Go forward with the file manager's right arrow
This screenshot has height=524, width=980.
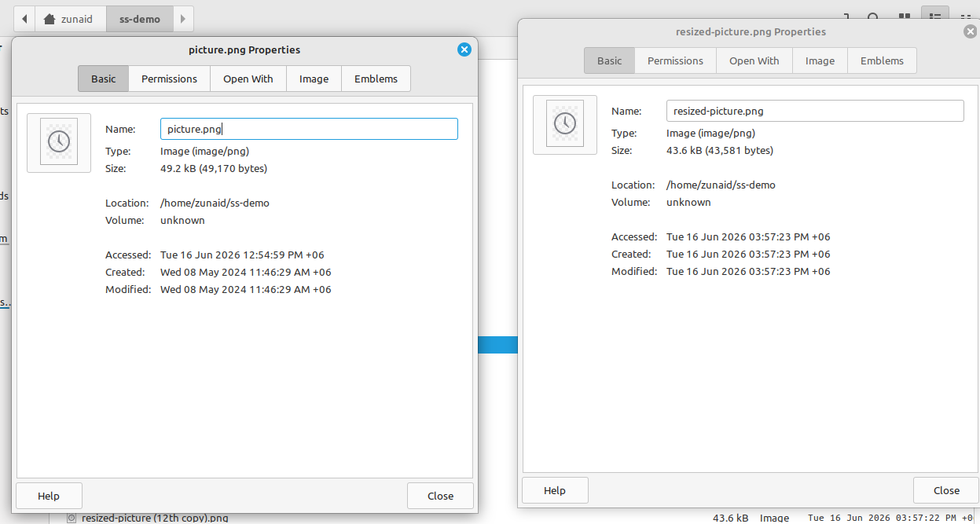(x=183, y=19)
